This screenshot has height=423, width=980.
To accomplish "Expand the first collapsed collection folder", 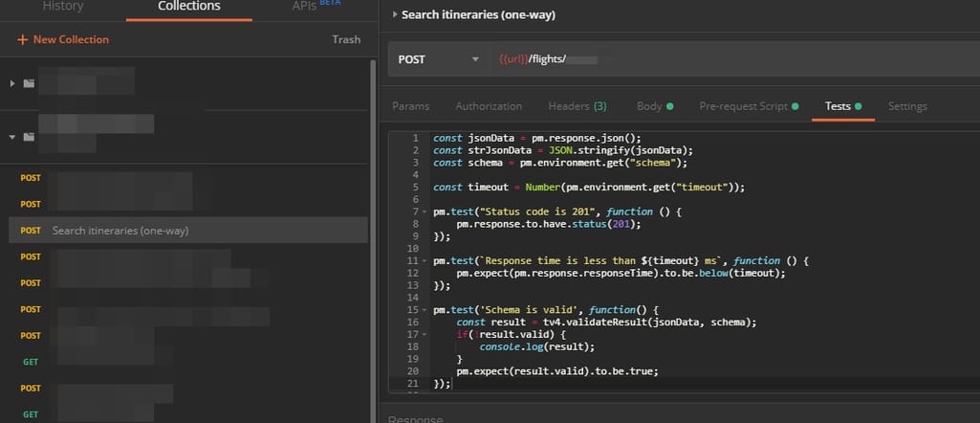I will click(12, 83).
